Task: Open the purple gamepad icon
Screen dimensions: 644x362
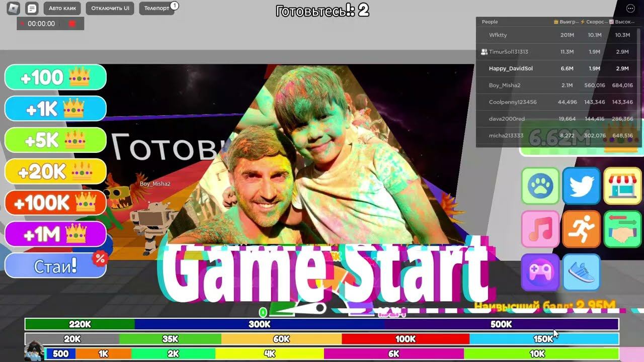Action: pyautogui.click(x=540, y=272)
